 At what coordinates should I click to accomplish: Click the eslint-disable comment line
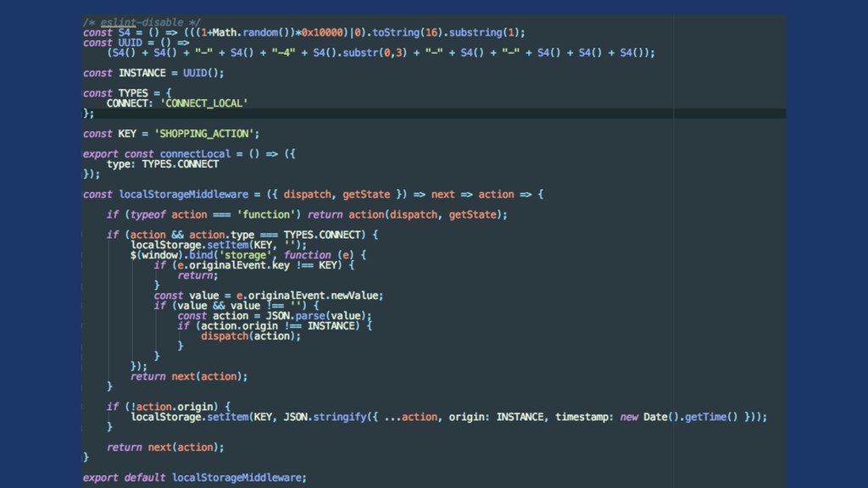tap(142, 22)
